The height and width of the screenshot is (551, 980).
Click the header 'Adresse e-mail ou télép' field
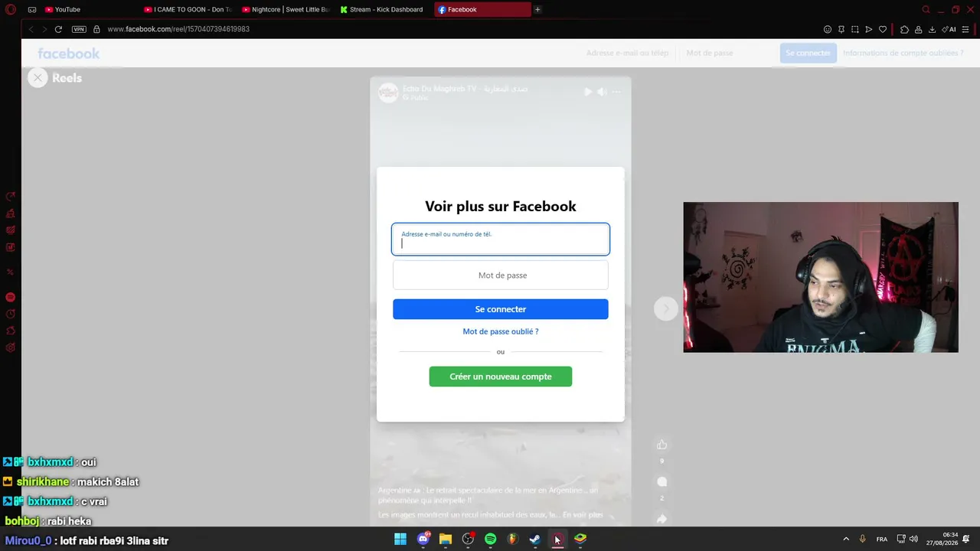tap(627, 53)
